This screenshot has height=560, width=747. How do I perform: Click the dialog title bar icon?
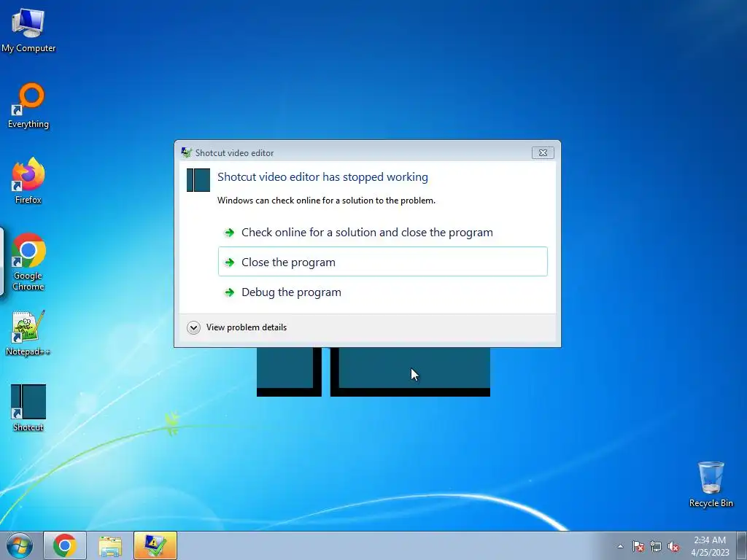click(x=186, y=153)
